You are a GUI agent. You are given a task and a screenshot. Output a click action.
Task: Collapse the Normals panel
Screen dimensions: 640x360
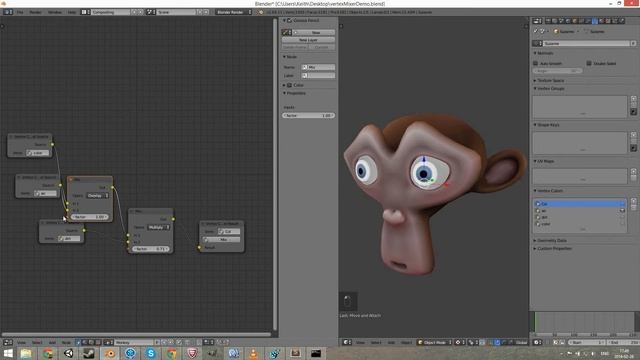click(535, 53)
